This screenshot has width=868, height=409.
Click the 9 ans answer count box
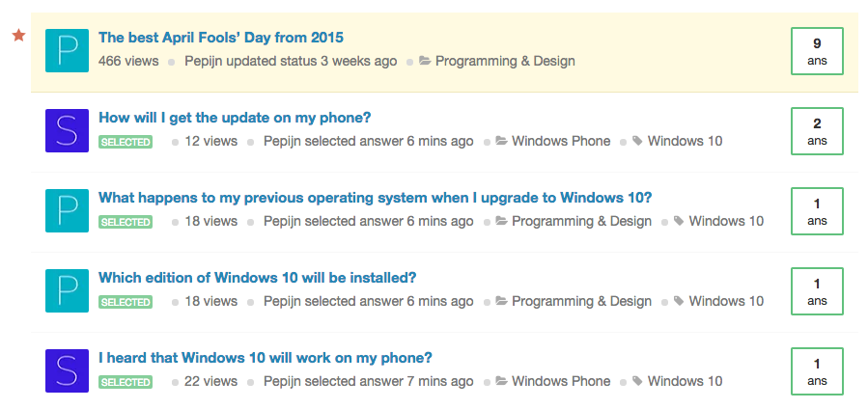point(817,51)
